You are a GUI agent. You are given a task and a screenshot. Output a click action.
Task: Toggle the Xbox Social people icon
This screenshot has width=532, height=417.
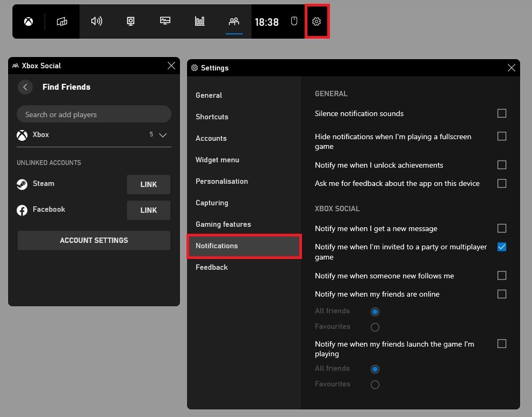(x=234, y=21)
